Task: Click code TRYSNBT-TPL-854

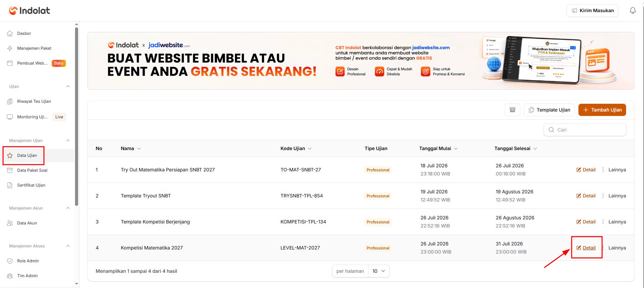Action: (x=302, y=196)
